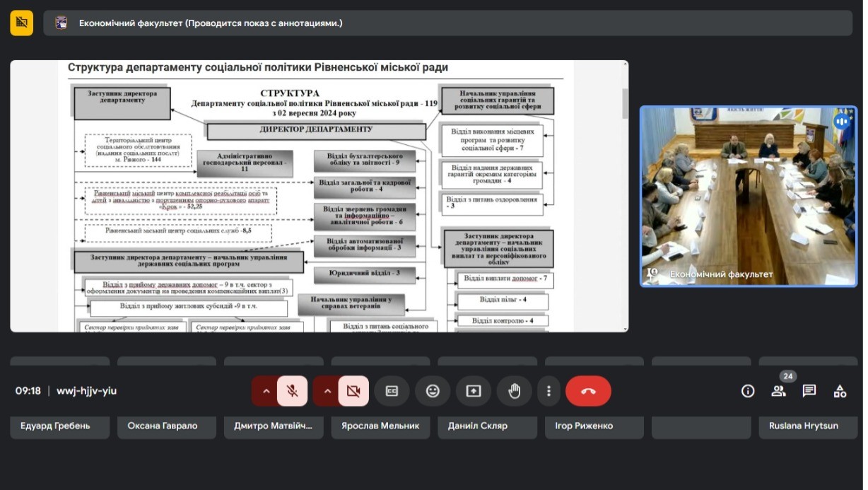Click 'Відділ з питань оздоровлення - 3' box

pos(491,204)
